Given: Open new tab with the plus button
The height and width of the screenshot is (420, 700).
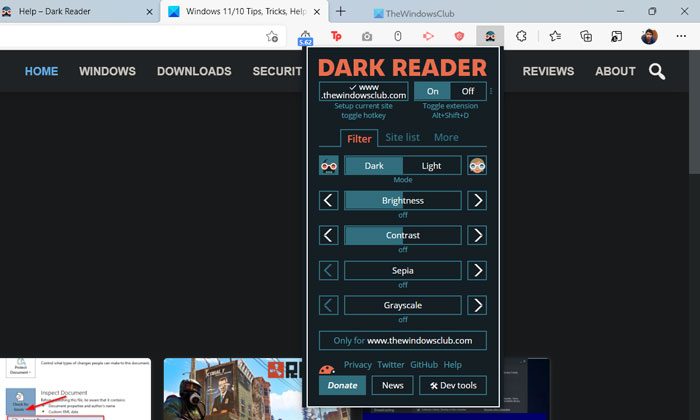Looking at the screenshot, I should coord(341,12).
